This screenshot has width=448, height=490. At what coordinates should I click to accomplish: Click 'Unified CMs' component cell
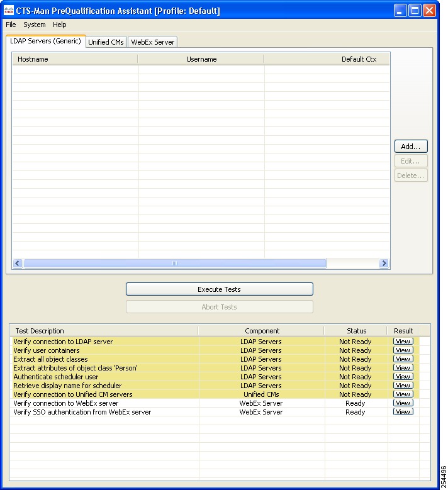pos(261,394)
